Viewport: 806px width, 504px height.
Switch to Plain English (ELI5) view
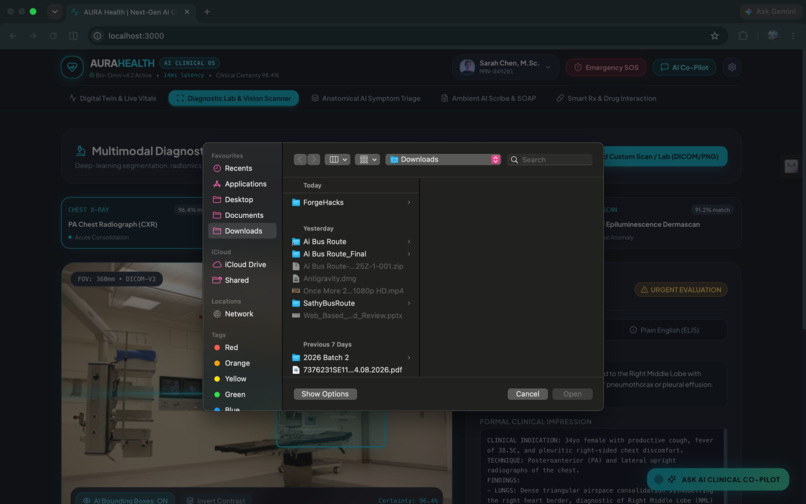pos(665,330)
